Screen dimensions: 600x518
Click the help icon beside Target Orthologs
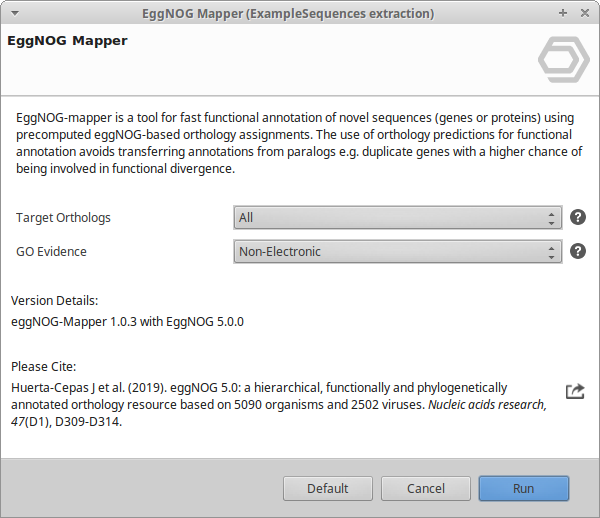click(x=577, y=218)
